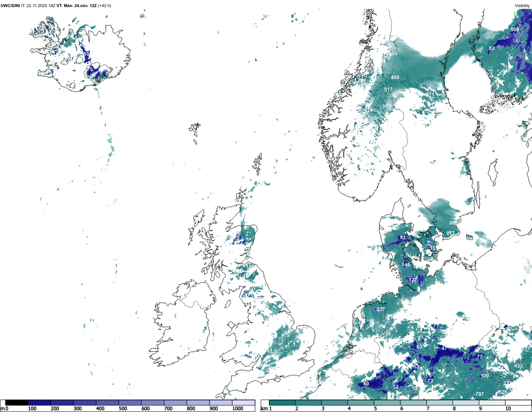The width and height of the screenshot is (532, 412).
Task: Click the 500–600 m legend swatch
Action: tap(130, 403)
